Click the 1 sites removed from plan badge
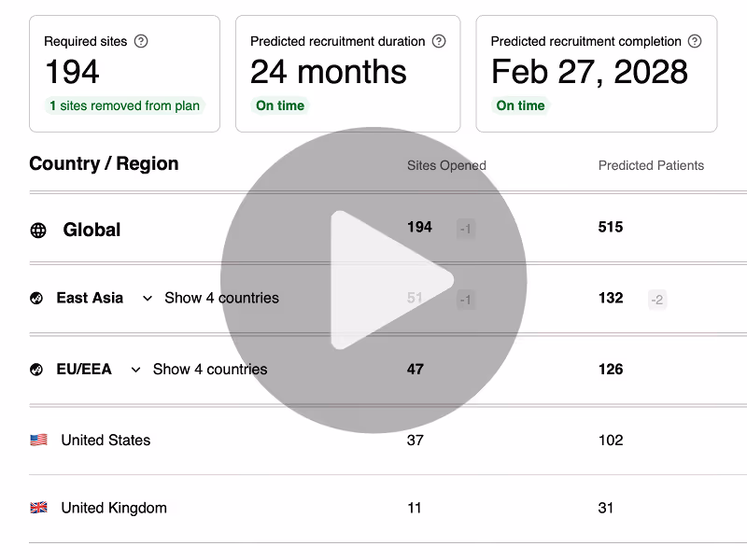The image size is (747, 560). point(124,106)
